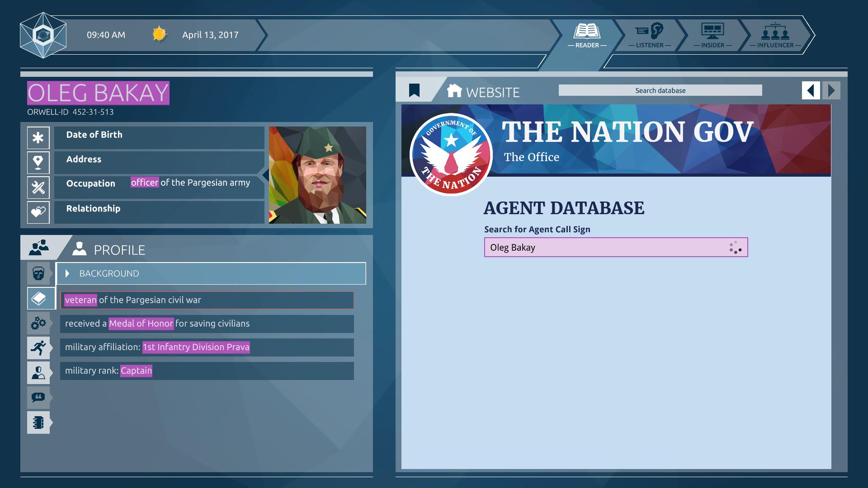Click the Government of The Nation seal
The width and height of the screenshot is (868, 488).
coord(451,155)
